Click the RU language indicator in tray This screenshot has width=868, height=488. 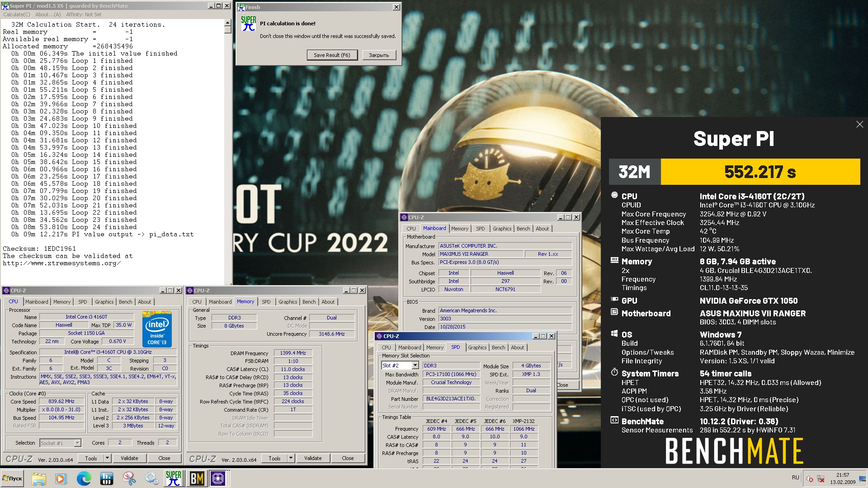795,478
